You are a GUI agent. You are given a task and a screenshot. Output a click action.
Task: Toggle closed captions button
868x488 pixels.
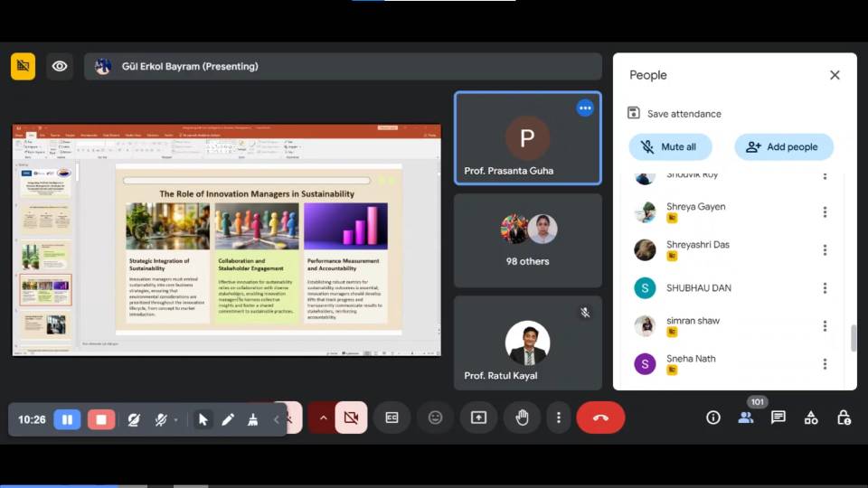pyautogui.click(x=392, y=418)
